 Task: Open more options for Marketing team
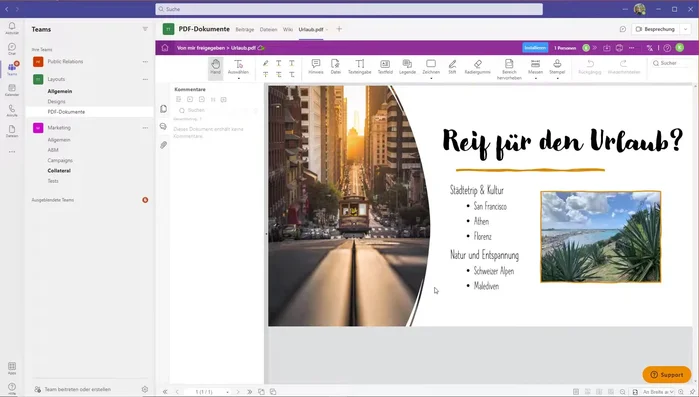coord(145,127)
